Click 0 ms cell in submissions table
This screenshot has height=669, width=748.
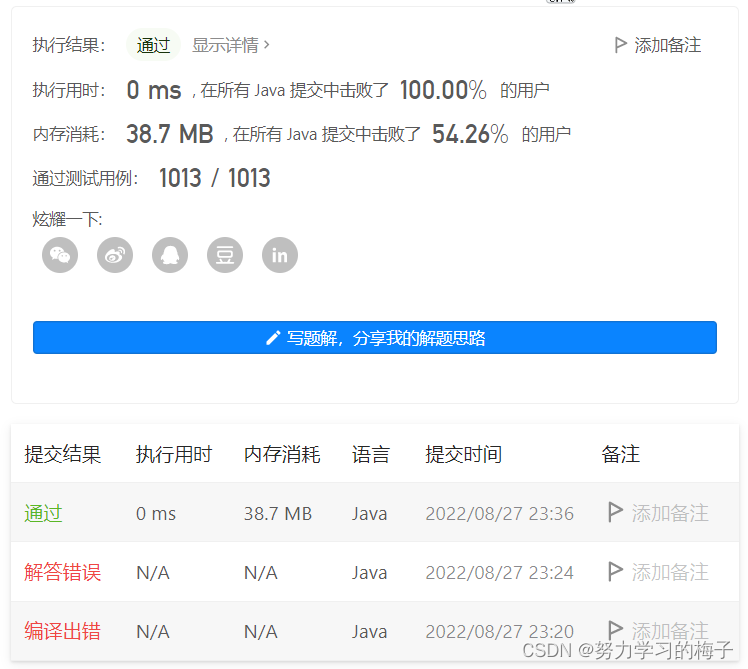click(x=156, y=514)
